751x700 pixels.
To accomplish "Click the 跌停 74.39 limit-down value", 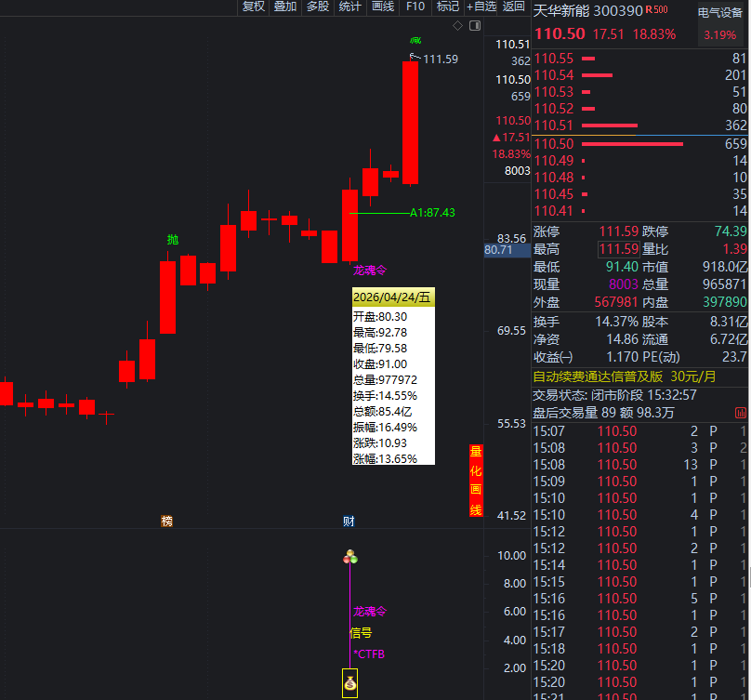I will tap(731, 231).
